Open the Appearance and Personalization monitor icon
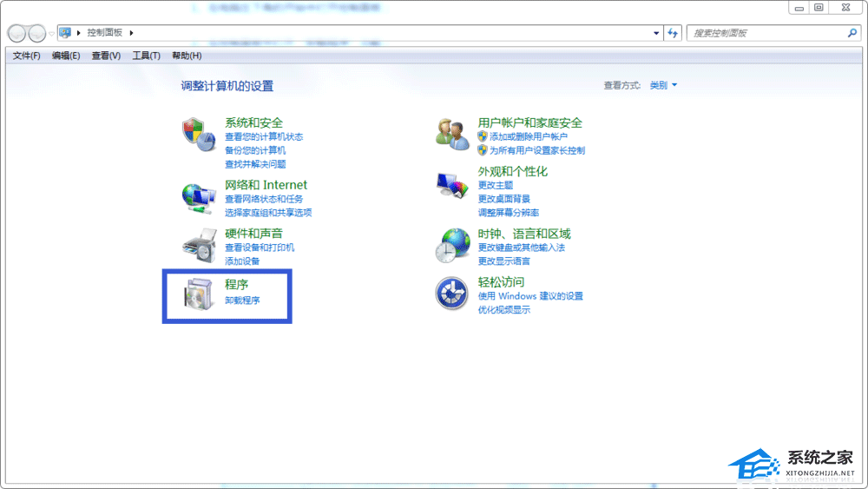 click(452, 186)
